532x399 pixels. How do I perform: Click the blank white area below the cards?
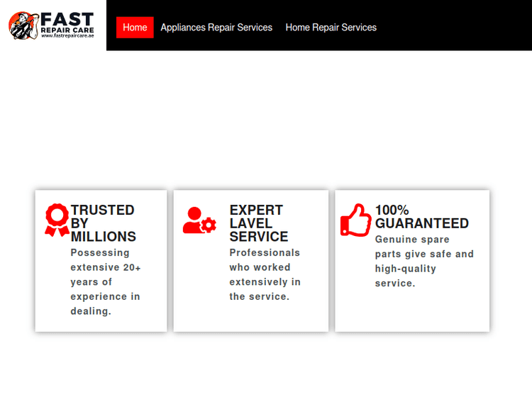click(x=266, y=365)
